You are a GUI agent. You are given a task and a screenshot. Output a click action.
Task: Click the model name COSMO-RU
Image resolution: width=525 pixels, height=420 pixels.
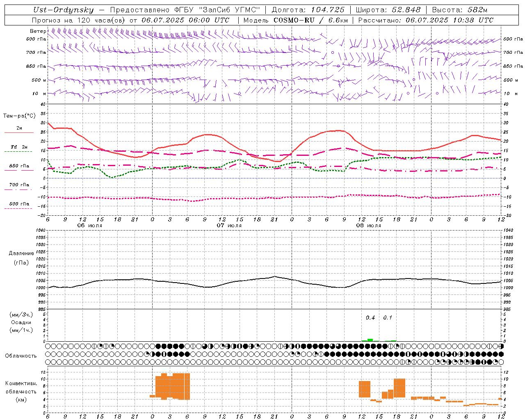[294, 20]
